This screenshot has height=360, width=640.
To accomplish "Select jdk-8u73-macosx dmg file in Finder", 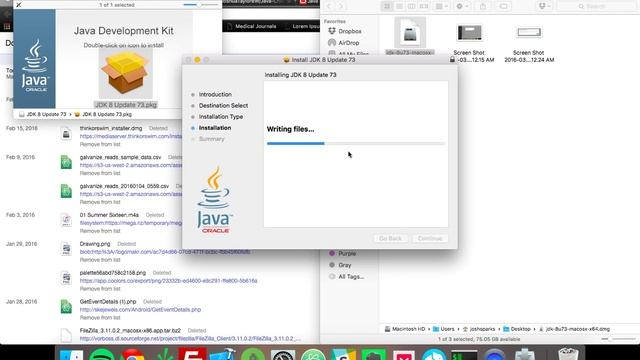I will [410, 33].
